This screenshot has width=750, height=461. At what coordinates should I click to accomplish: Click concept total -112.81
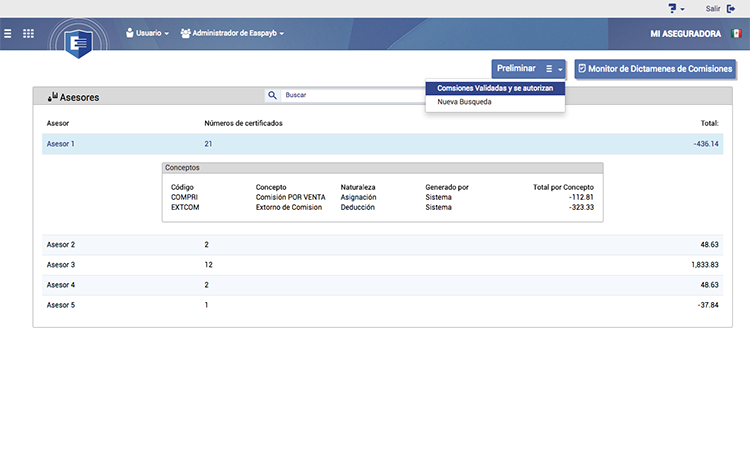coord(581,197)
